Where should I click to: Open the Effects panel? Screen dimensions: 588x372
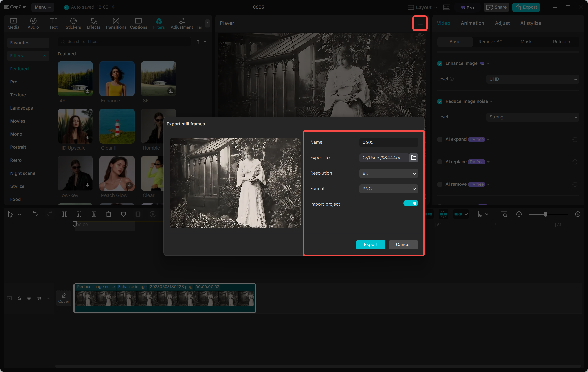[x=93, y=23]
